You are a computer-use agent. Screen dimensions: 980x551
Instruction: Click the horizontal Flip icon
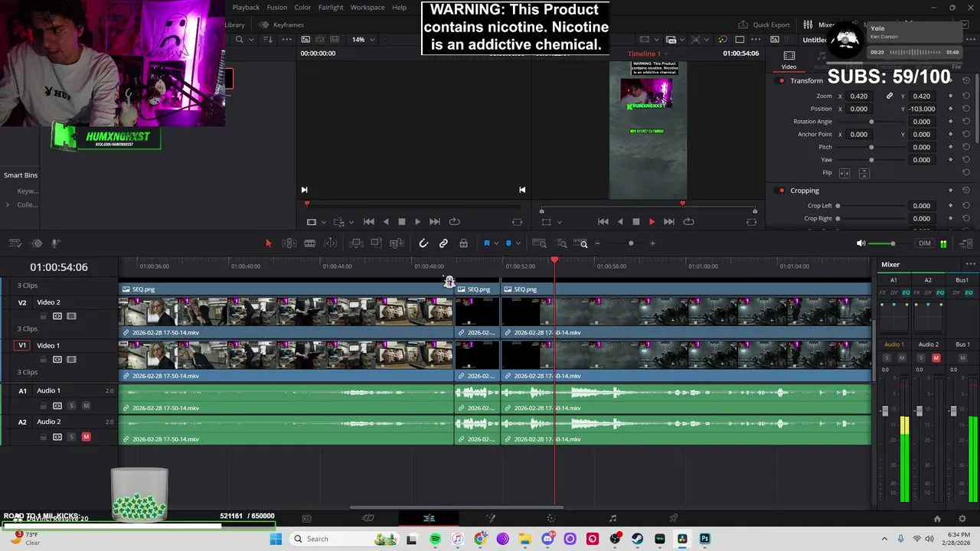845,173
